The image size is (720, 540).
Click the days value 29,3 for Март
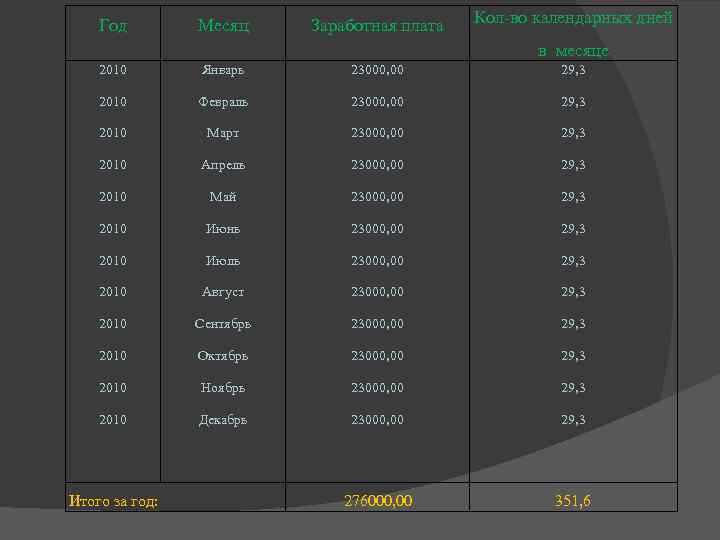click(x=573, y=133)
